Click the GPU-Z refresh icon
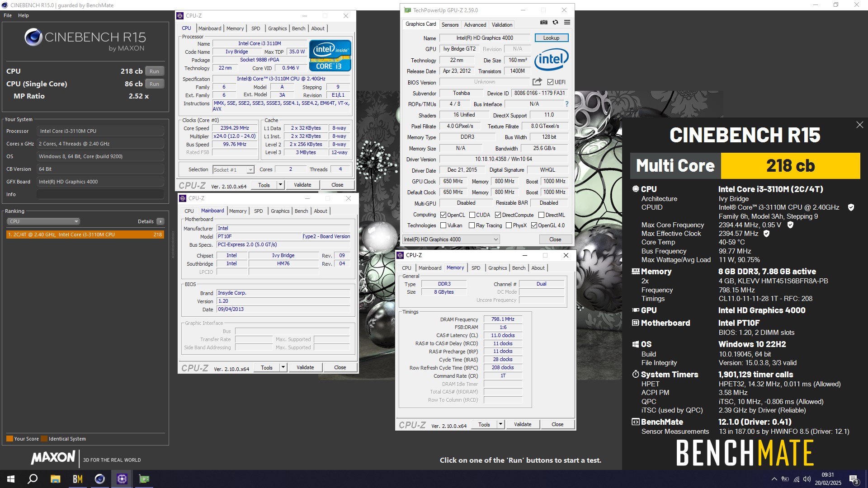868x488 pixels. (555, 22)
